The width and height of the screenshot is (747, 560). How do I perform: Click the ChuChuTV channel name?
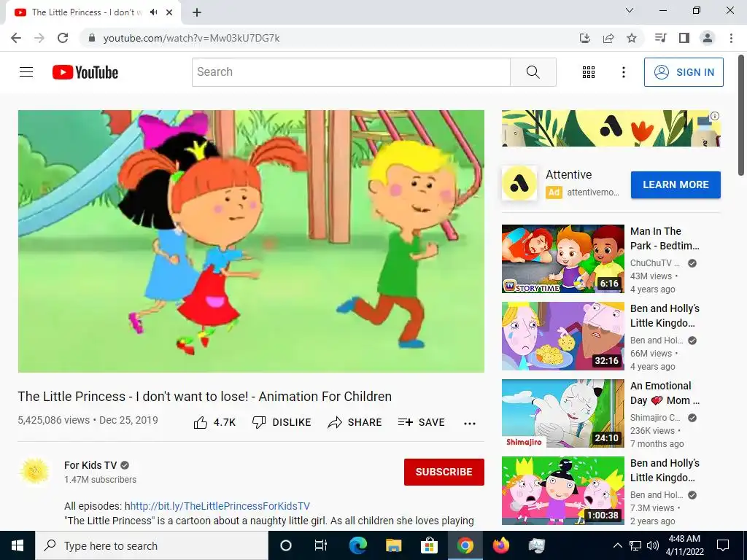654,262
